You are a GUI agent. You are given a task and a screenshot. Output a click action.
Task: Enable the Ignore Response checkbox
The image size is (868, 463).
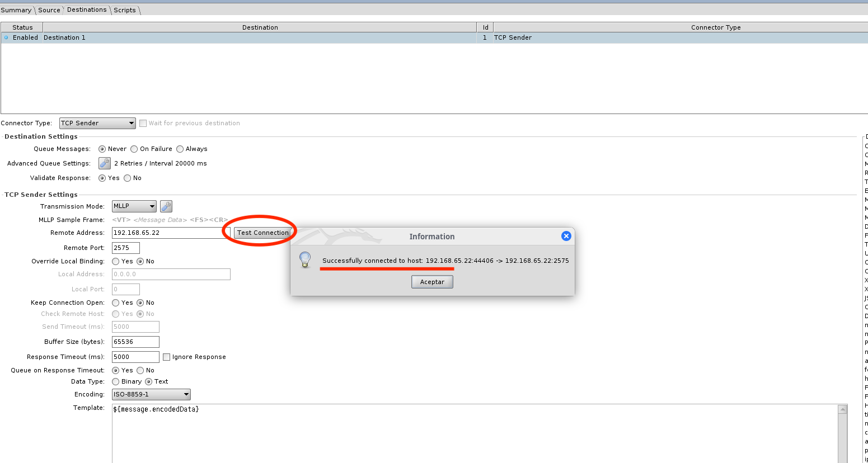click(167, 357)
